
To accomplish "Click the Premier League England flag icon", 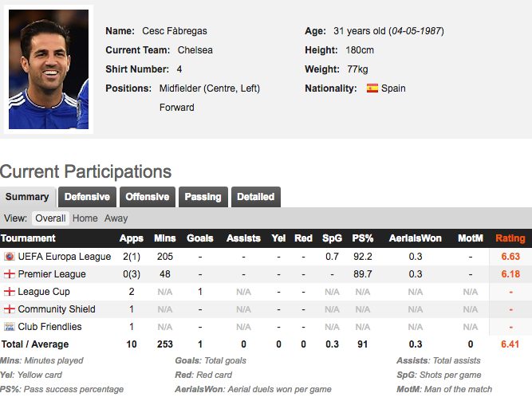I will point(10,274).
